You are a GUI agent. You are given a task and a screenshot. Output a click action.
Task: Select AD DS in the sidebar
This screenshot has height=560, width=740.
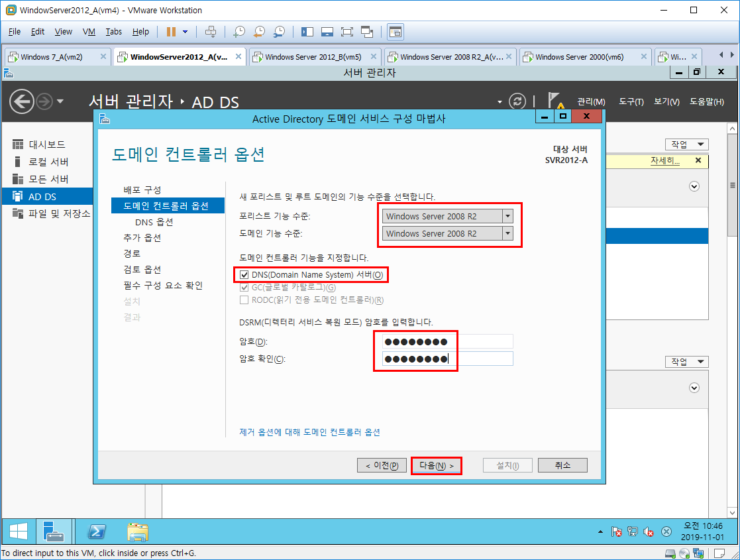(47, 196)
